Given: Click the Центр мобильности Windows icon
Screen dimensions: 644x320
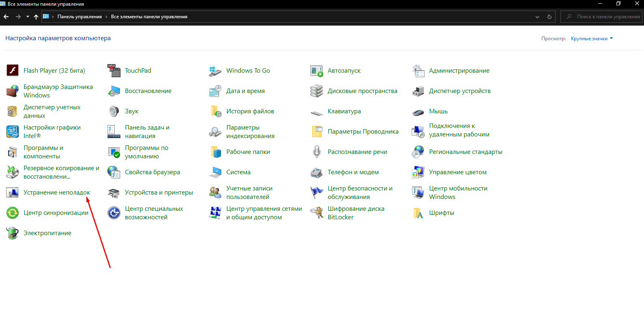Looking at the screenshot, I should point(418,192).
